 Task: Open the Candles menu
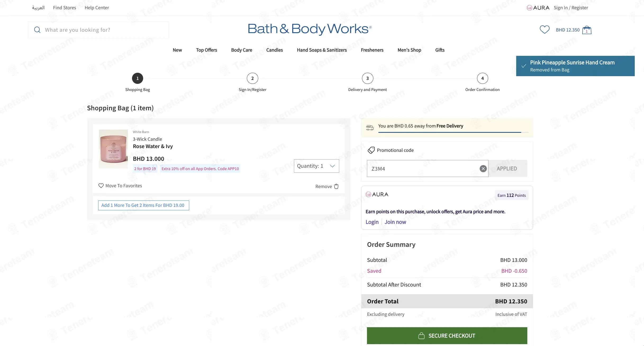tap(274, 50)
